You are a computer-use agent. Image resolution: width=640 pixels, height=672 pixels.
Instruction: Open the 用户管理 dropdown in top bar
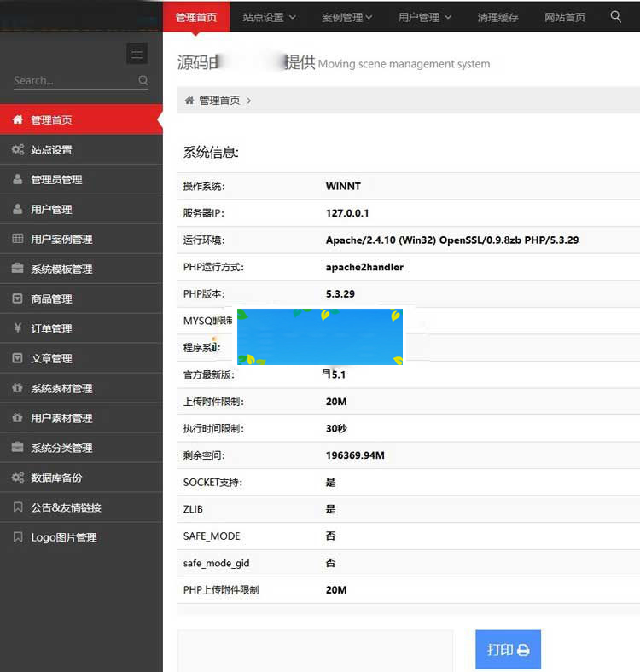425,17
